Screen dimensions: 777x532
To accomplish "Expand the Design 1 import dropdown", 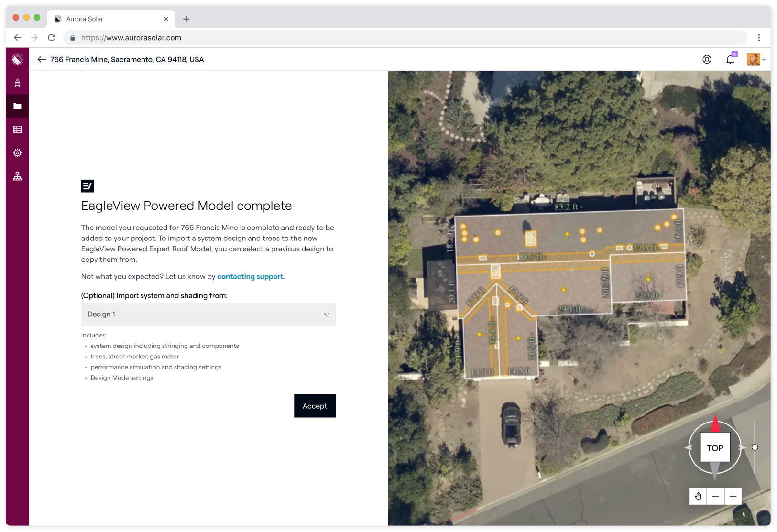I will [x=208, y=315].
